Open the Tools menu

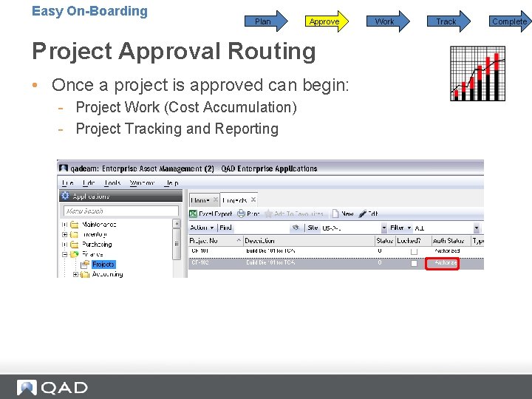point(112,183)
